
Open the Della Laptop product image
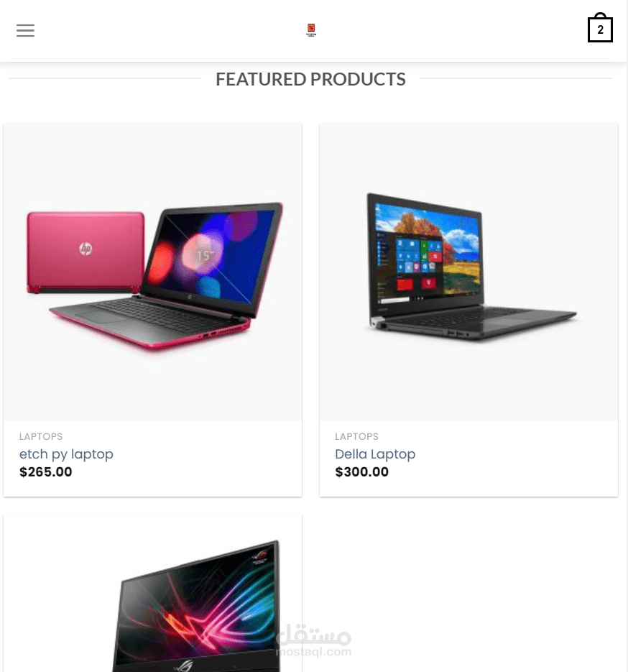click(468, 272)
